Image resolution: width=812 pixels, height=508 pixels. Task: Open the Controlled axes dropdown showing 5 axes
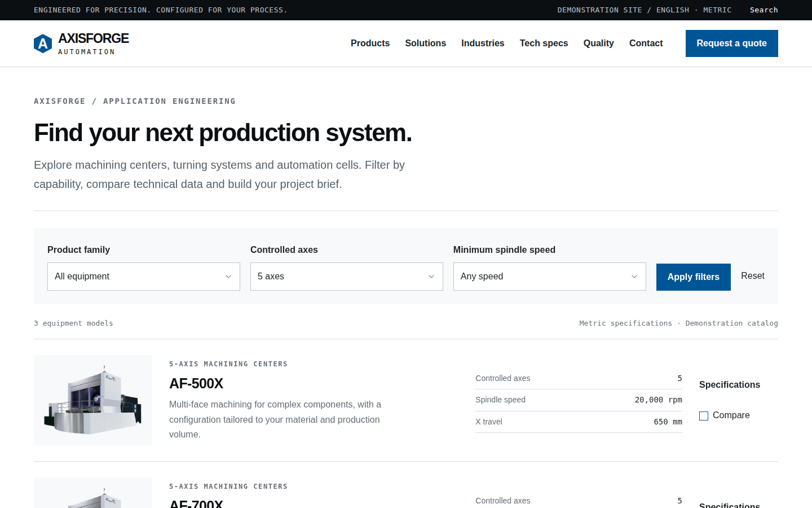[x=347, y=277]
